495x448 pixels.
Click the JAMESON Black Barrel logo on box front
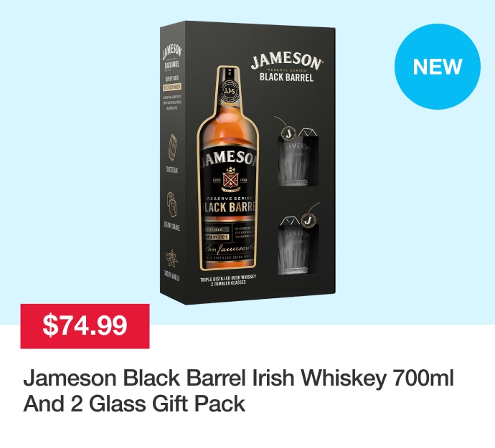(x=287, y=67)
